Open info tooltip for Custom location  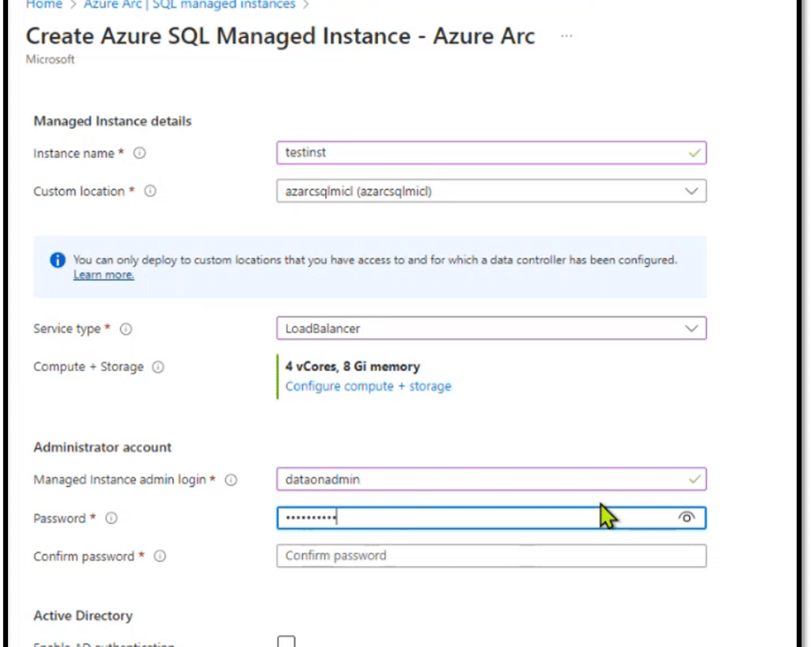pyautogui.click(x=150, y=191)
